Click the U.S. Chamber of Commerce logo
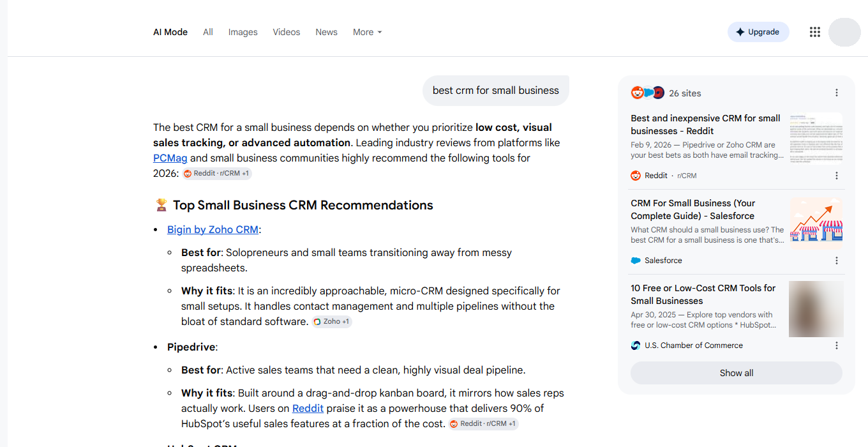 click(636, 345)
